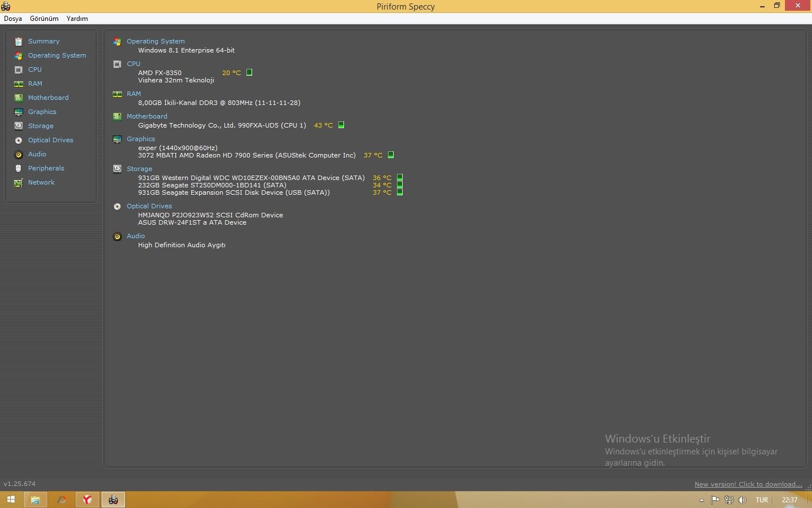Open the Yardım menu
Image resolution: width=812 pixels, height=508 pixels.
[x=77, y=19]
